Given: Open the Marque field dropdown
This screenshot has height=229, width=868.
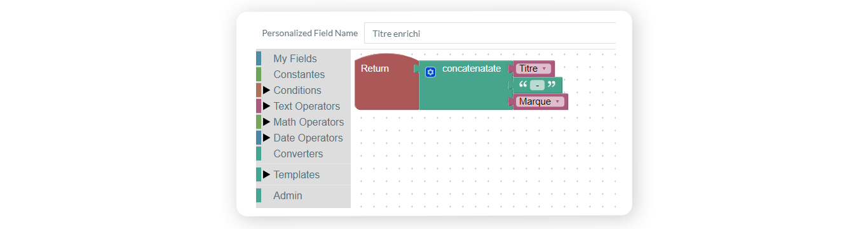Looking at the screenshot, I should point(540,101).
